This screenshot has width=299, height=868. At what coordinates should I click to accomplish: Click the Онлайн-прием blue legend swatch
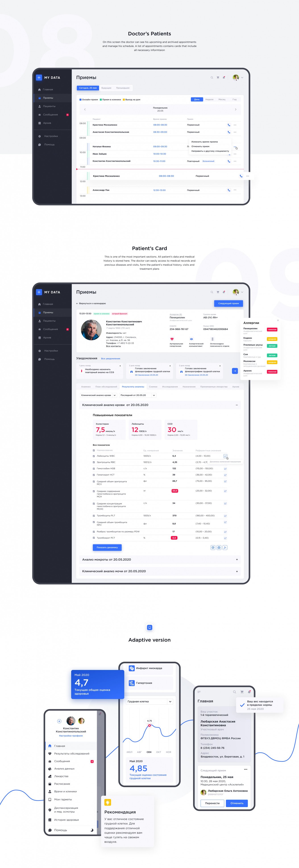81,100
